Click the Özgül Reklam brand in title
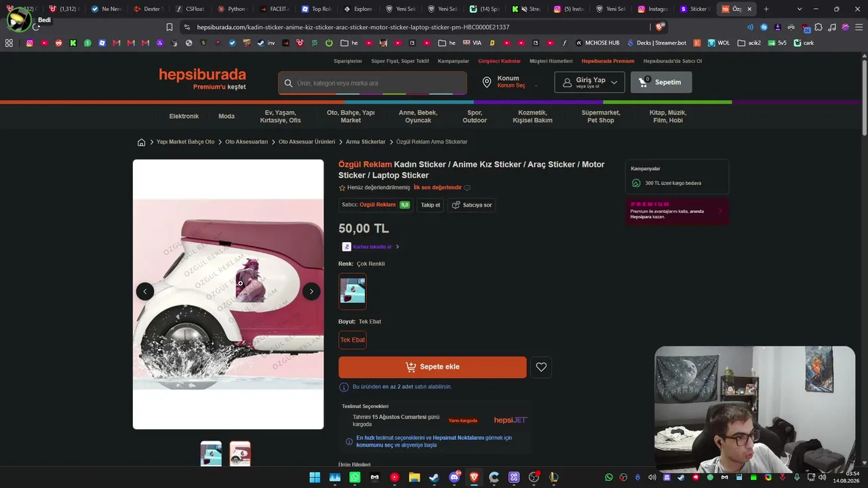 [x=365, y=164]
